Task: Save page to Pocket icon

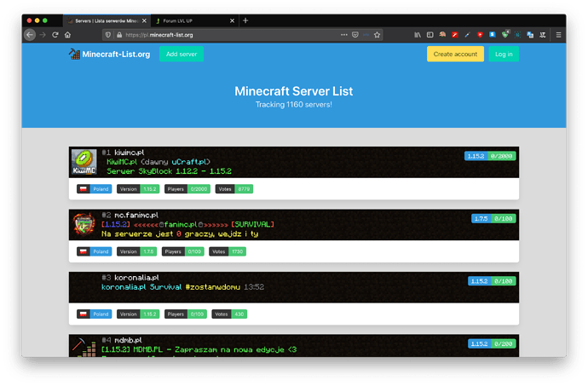Action: tap(355, 35)
